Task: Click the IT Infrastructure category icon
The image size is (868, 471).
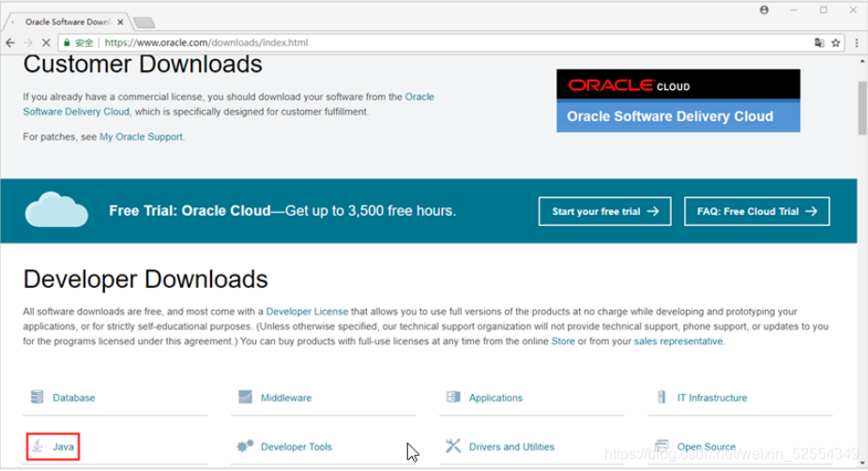Action: (662, 398)
